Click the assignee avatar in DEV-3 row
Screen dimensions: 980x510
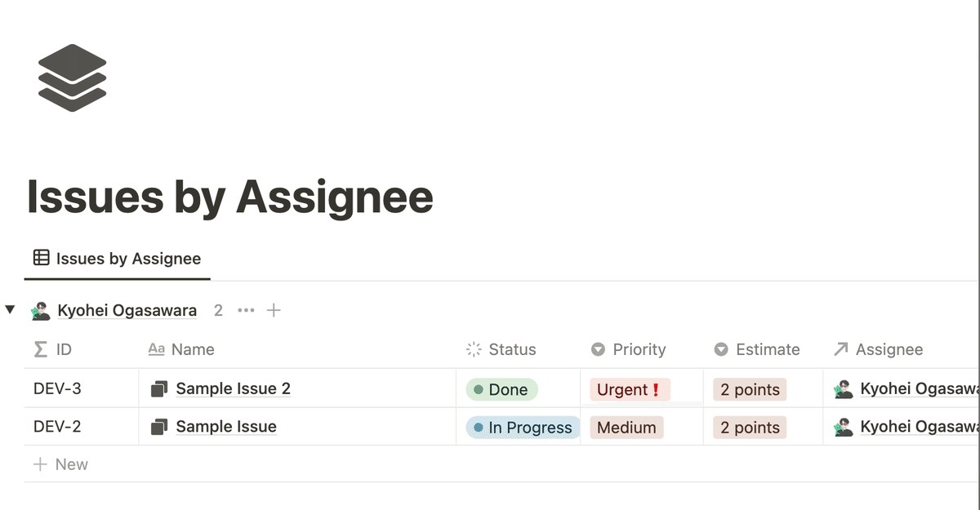[843, 389]
